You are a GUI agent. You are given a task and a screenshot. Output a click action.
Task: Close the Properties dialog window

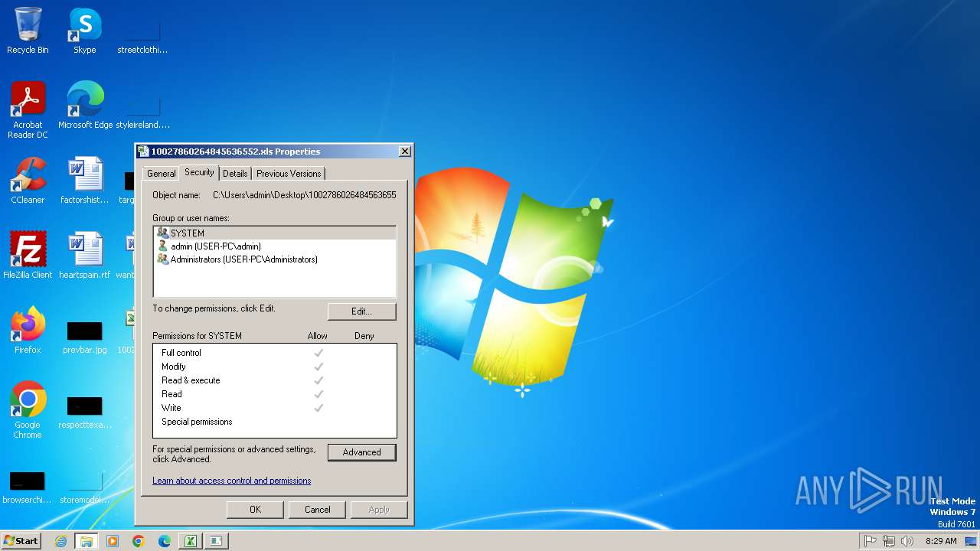405,152
